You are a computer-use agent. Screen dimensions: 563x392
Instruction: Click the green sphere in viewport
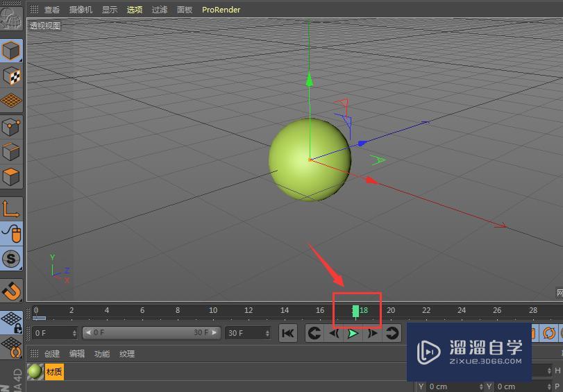310,160
